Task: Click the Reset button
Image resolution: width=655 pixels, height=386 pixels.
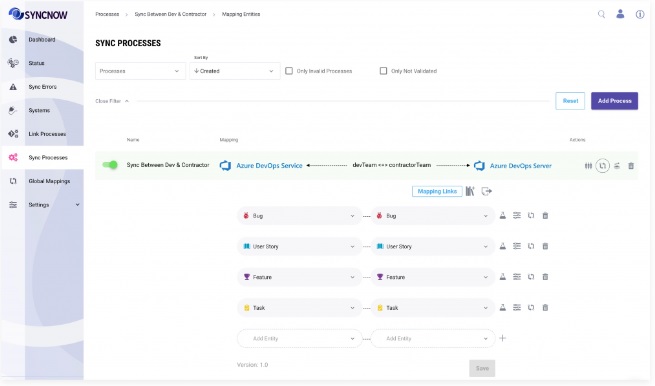Action: pyautogui.click(x=570, y=101)
